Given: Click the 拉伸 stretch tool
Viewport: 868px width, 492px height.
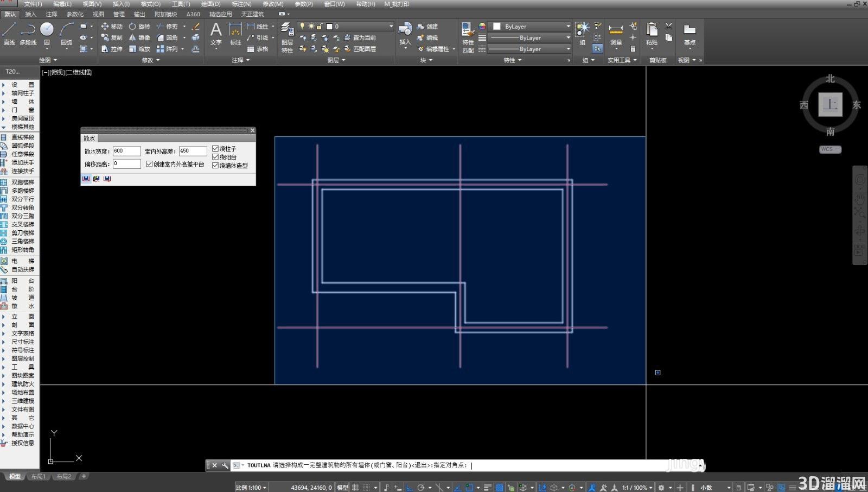Looking at the screenshot, I should pos(112,49).
